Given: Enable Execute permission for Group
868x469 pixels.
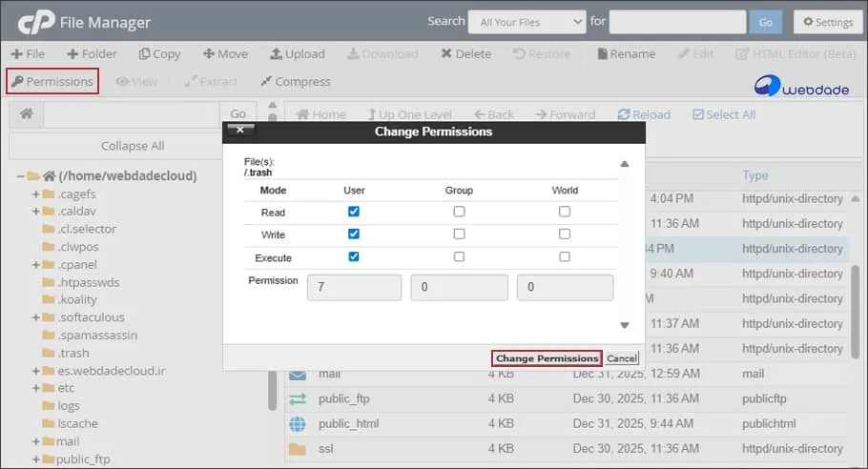Looking at the screenshot, I should point(459,256).
